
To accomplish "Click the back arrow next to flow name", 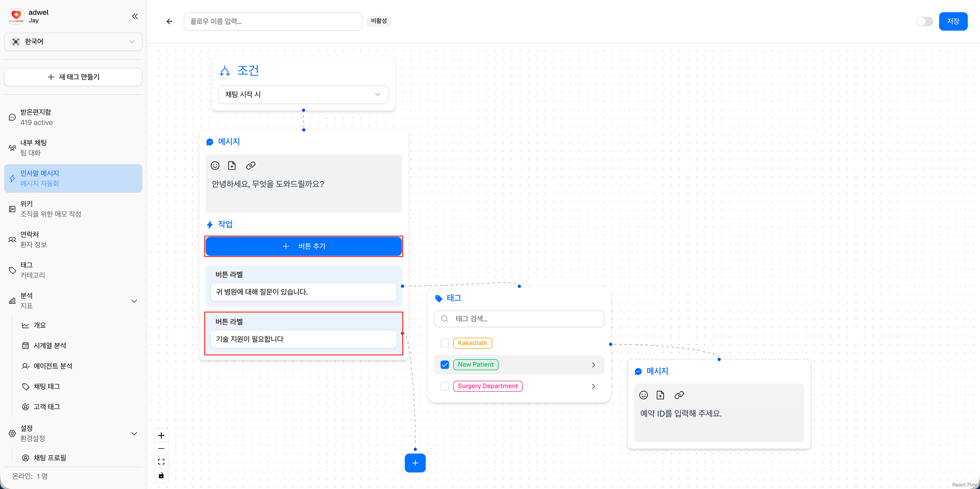I will pos(169,21).
